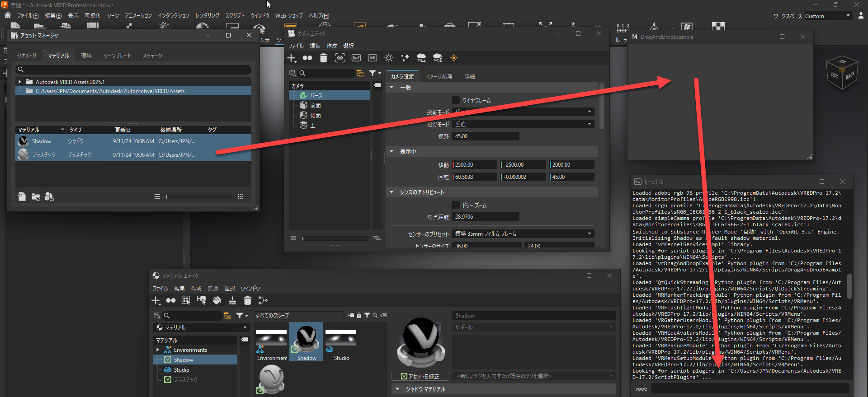Image resolution: width=868 pixels, height=397 pixels.
Task: Expand the Autodesk VRED Assets 2025.1 folder
Action: [20, 82]
